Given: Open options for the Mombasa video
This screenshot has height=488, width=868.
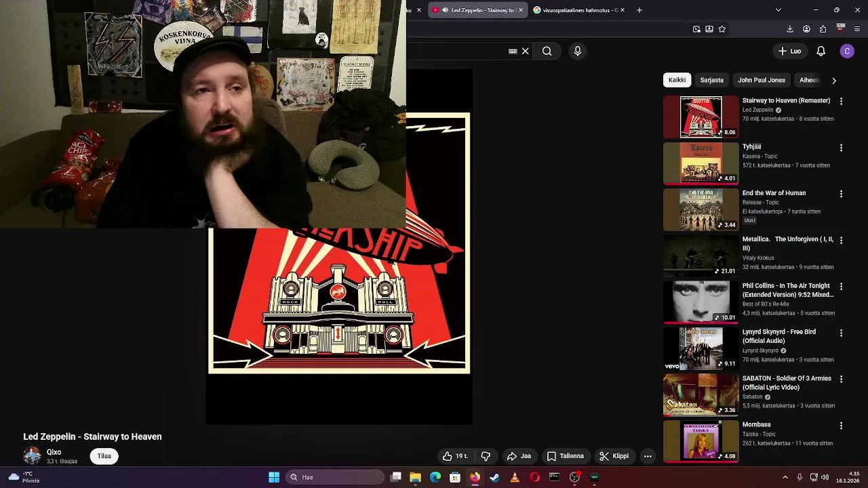Looking at the screenshot, I should click(x=841, y=426).
